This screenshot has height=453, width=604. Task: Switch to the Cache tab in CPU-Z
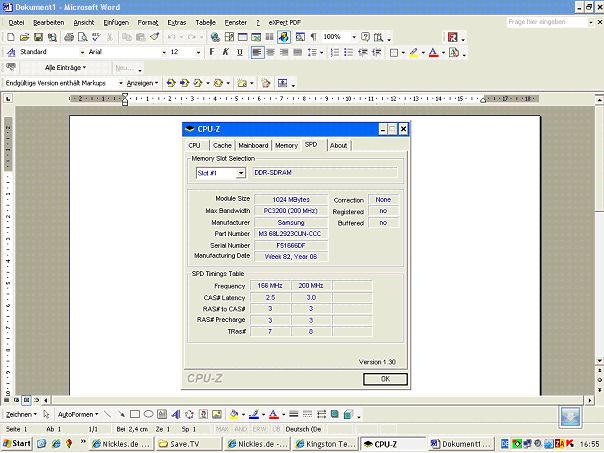[x=222, y=145]
